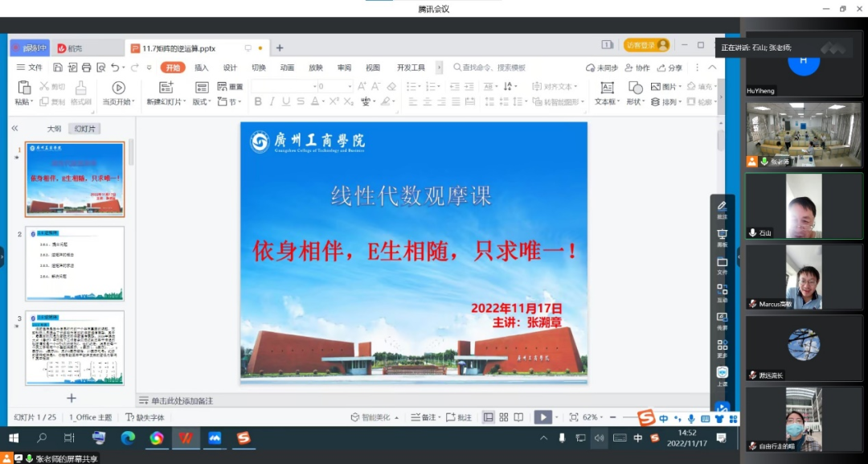Open the annotation pen tool in meeting sidebar
The image size is (868, 464).
pos(722,207)
